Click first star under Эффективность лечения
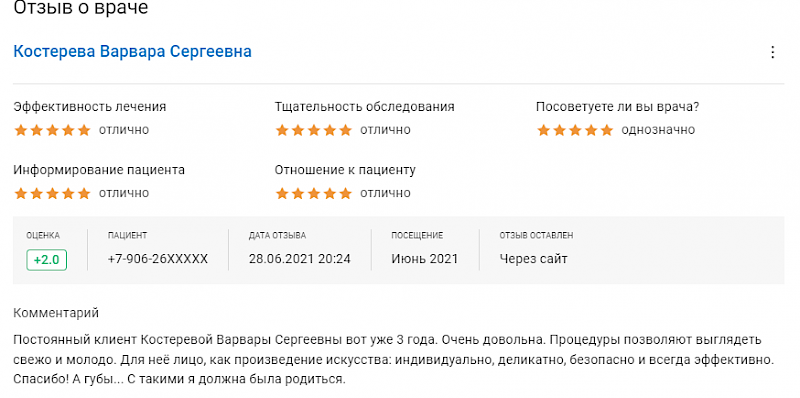This screenshot has height=398, width=800. pyautogui.click(x=20, y=131)
